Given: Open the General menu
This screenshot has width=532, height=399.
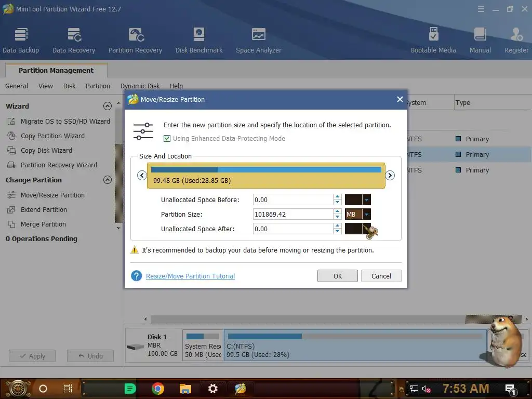Looking at the screenshot, I should click(17, 86).
